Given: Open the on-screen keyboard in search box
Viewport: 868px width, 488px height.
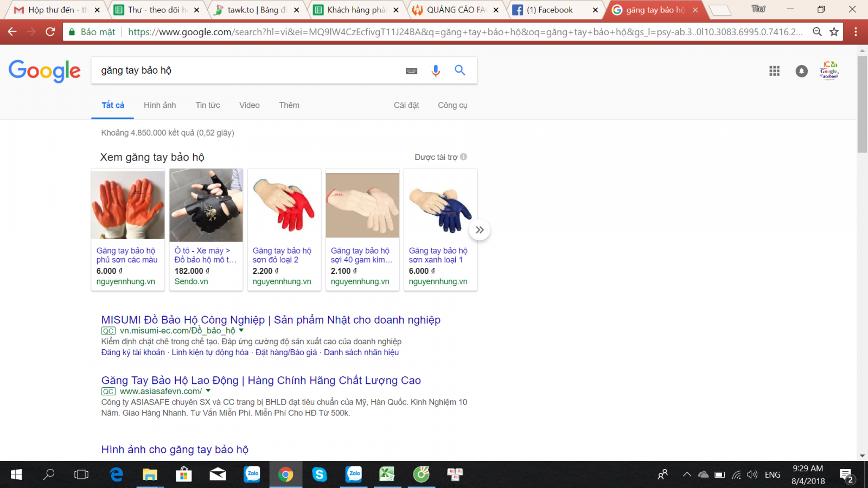Looking at the screenshot, I should (412, 70).
